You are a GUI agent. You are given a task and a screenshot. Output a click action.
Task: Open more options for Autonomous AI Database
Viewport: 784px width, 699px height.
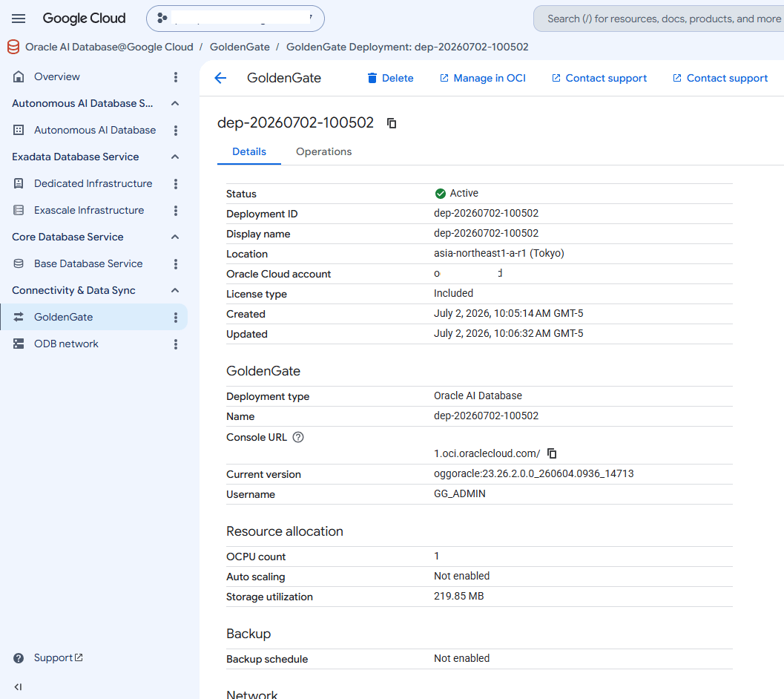pos(176,131)
